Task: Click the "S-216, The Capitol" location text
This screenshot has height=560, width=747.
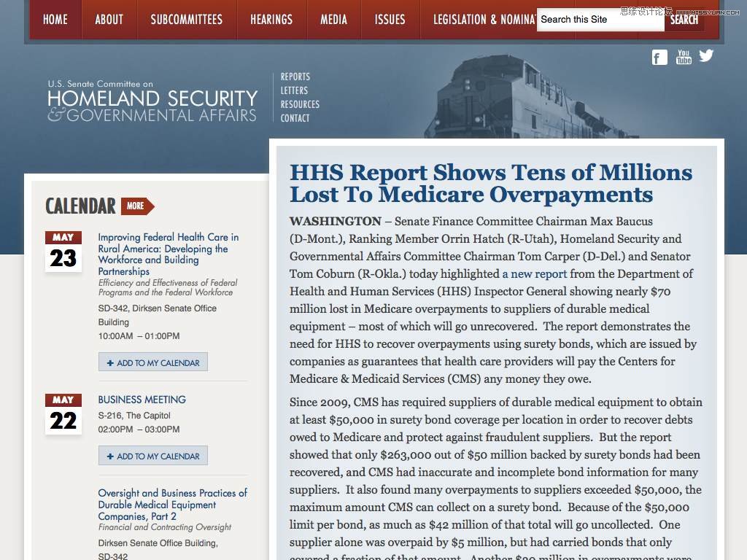Action: [134, 415]
